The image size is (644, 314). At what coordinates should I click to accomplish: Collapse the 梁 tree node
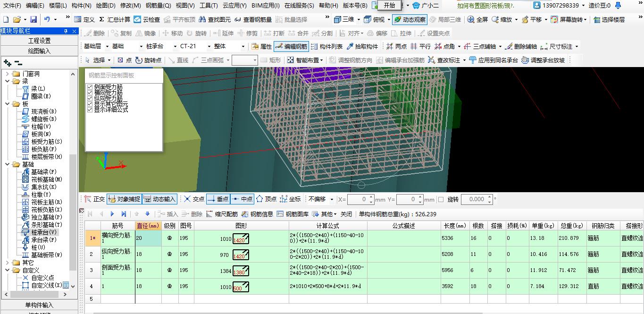8,81
